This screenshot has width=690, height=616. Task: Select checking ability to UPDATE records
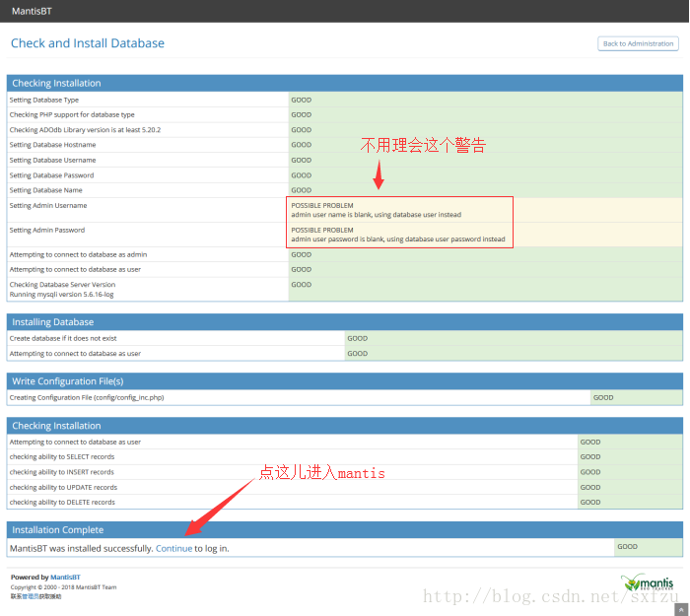tap(63, 487)
